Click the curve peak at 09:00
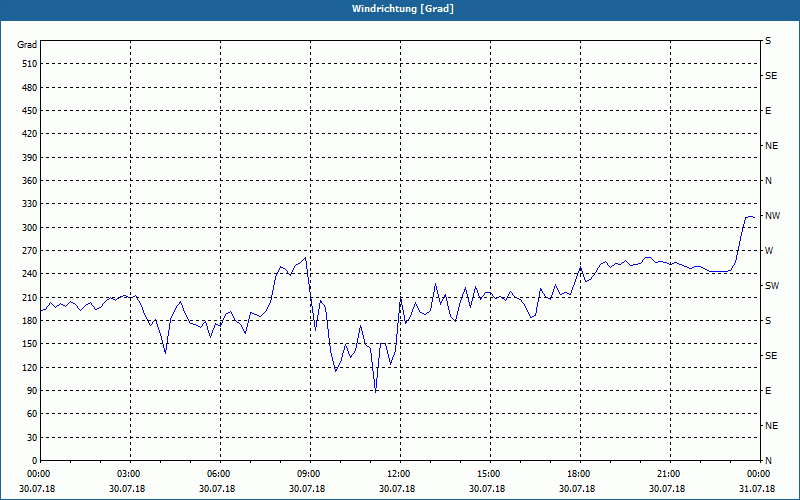 click(305, 258)
